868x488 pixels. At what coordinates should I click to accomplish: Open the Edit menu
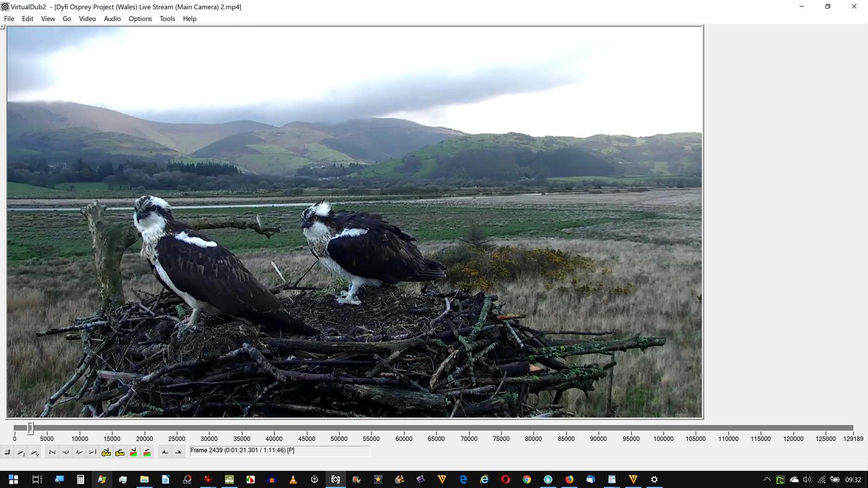pyautogui.click(x=28, y=18)
